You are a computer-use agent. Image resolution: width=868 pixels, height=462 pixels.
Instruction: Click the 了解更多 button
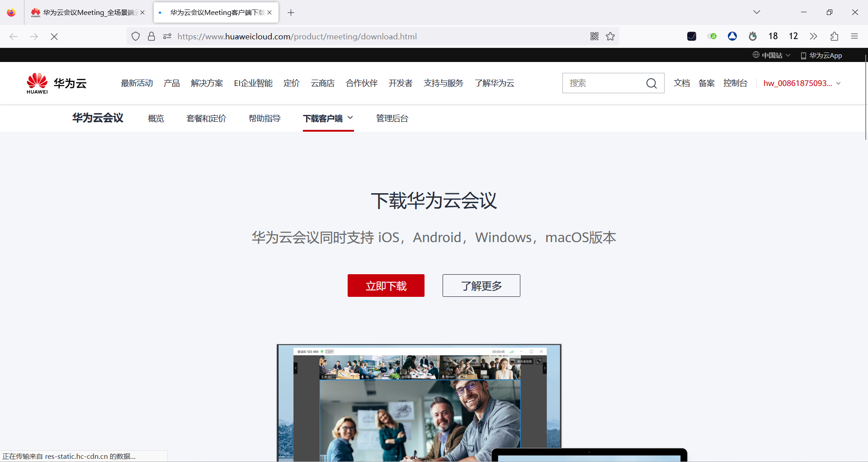coord(481,286)
